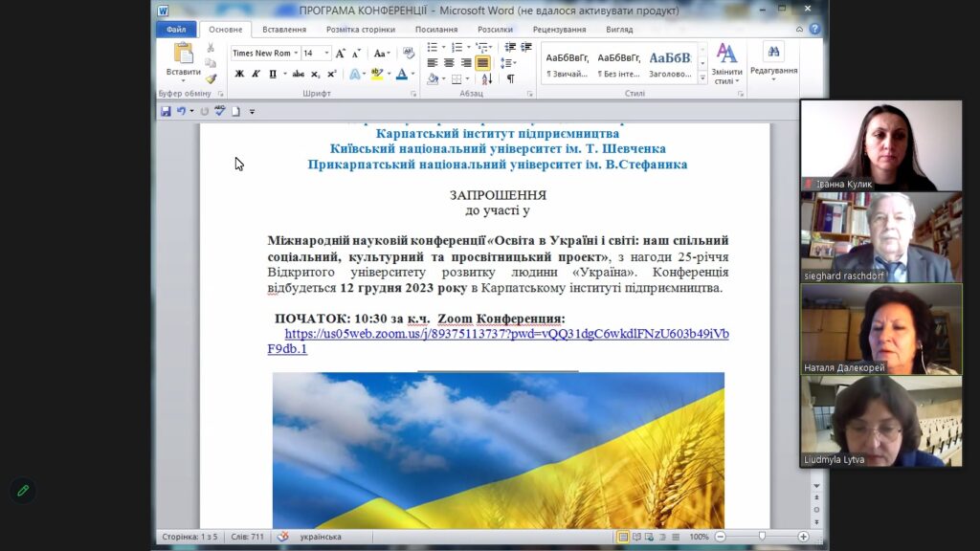Viewport: 980px width, 551px height.
Task: Click the Clear Formatting icon
Action: click(410, 54)
